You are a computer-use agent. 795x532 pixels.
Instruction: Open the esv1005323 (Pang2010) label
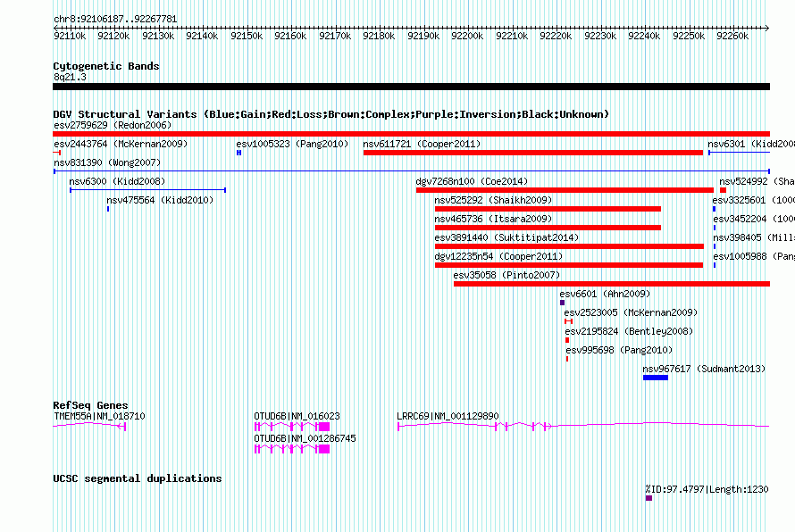click(x=293, y=144)
